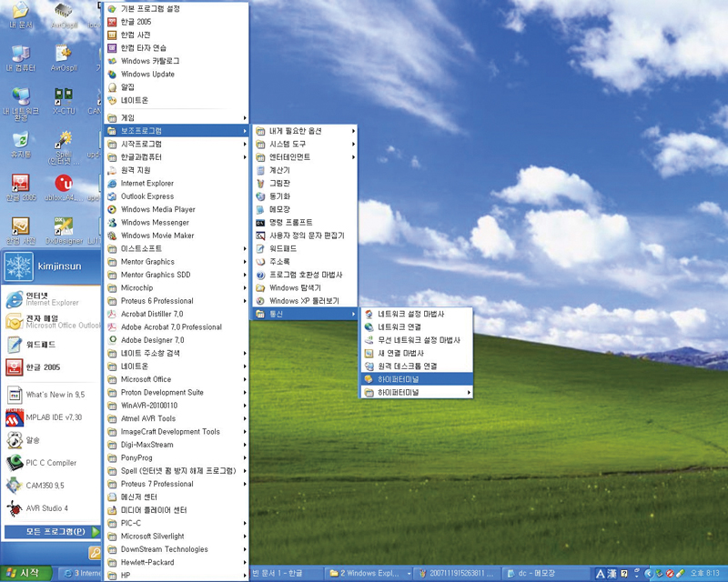Open Windows Messenger icon
The width and height of the screenshot is (728, 582).
(x=112, y=222)
